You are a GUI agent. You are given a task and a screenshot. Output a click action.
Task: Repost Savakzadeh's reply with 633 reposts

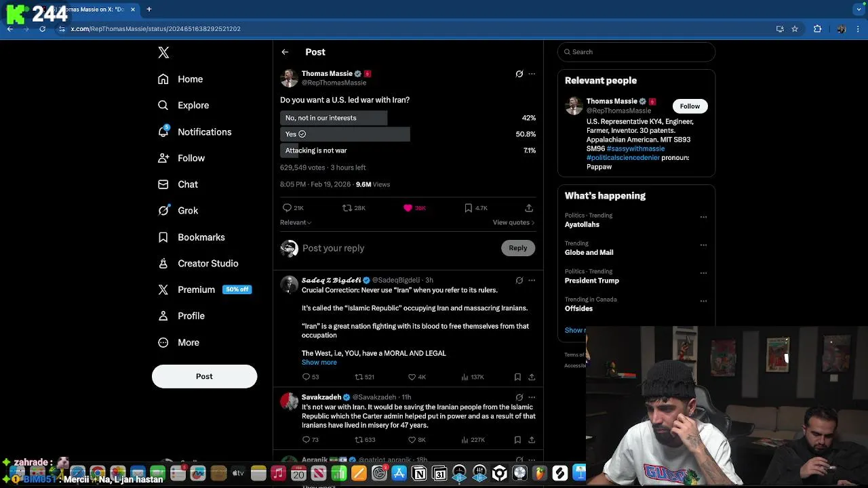coord(365,440)
